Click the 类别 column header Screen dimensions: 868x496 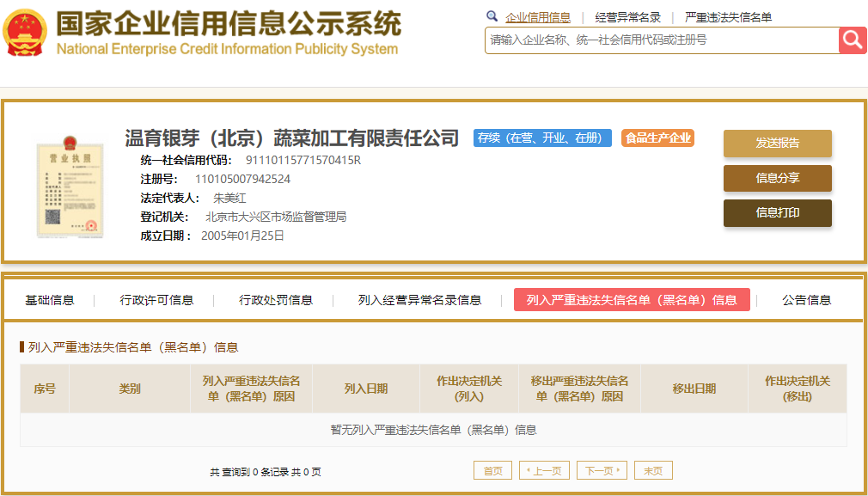click(x=130, y=389)
